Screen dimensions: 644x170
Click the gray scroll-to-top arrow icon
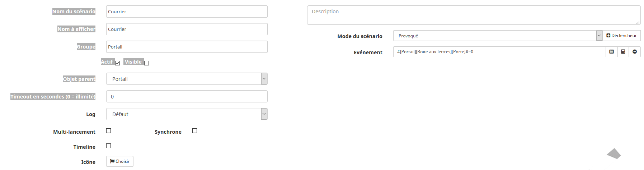click(614, 153)
